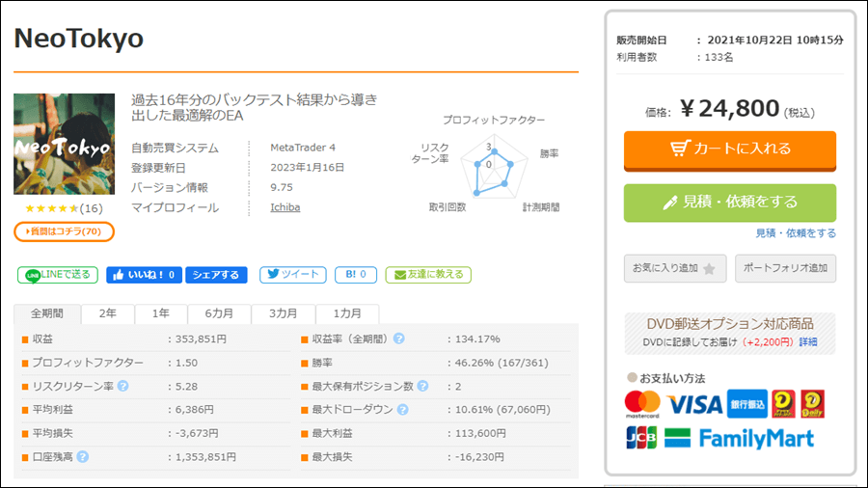Screen dimensions: 868x488
Task: Click the help icon beside 収益率（全期間）
Action: [x=398, y=339]
